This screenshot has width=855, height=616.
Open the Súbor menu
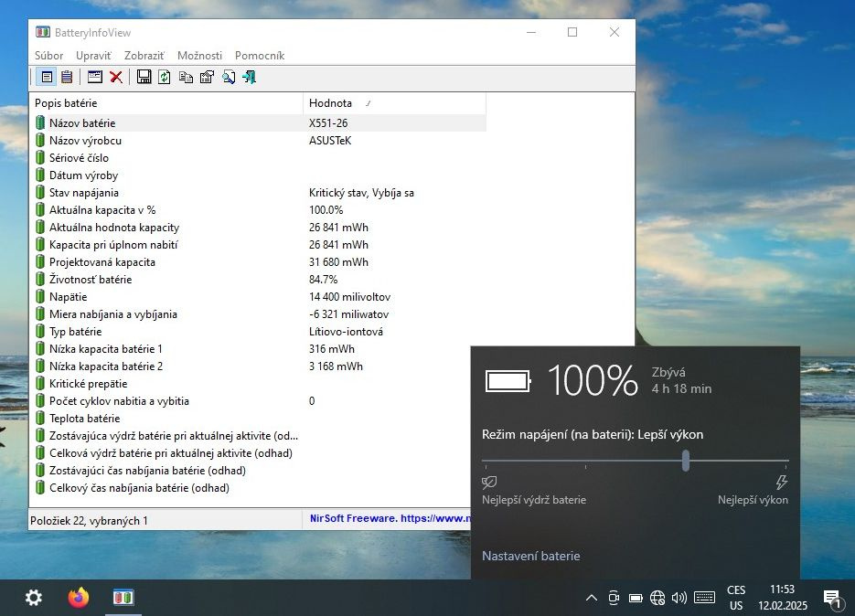[48, 56]
